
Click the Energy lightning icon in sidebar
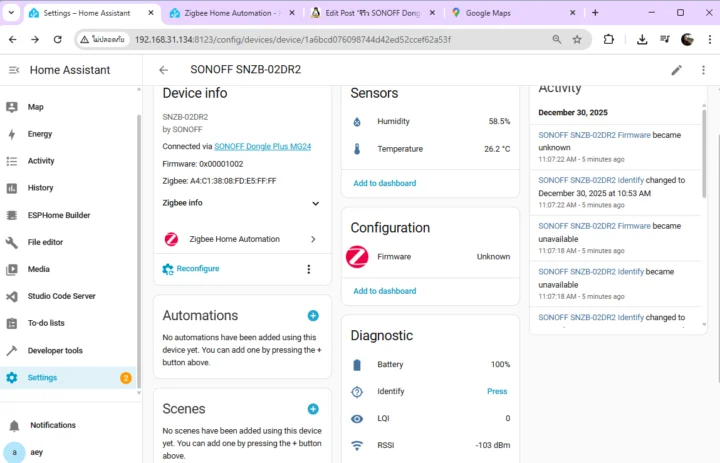tap(12, 134)
